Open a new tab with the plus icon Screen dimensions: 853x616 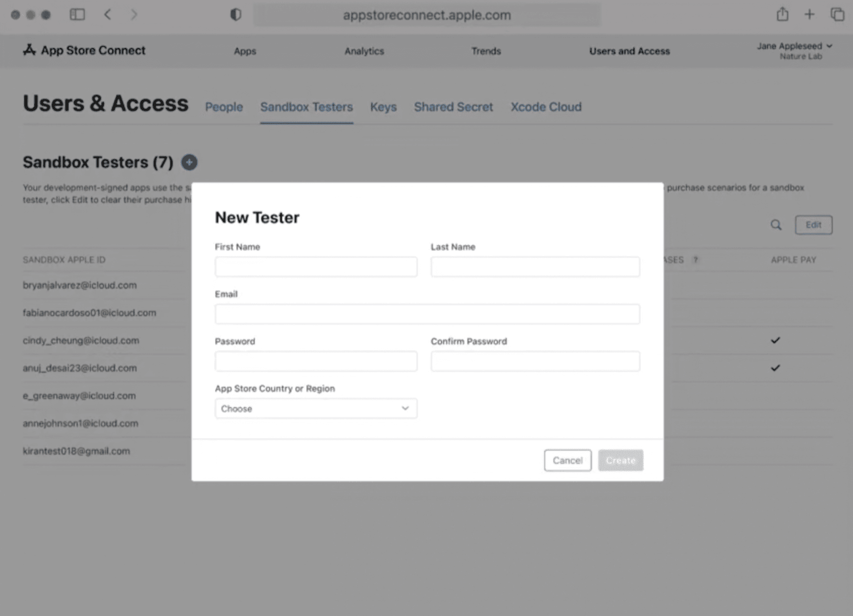tap(810, 15)
